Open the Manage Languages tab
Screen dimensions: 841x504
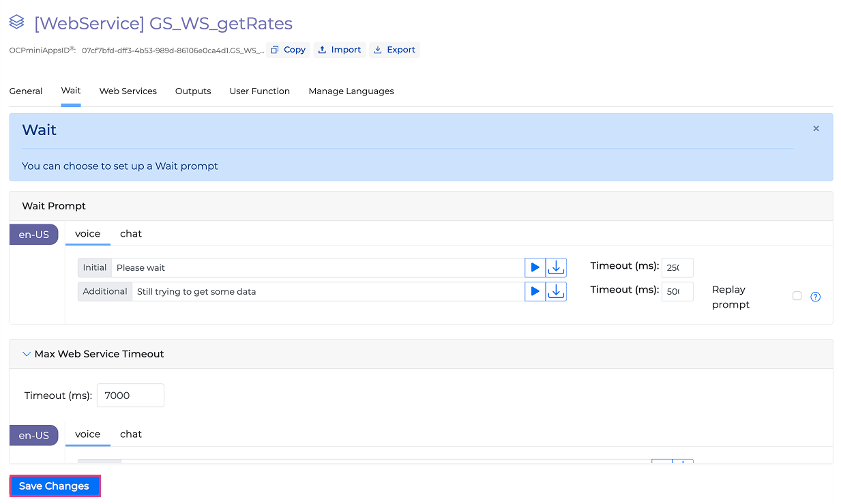tap(351, 91)
